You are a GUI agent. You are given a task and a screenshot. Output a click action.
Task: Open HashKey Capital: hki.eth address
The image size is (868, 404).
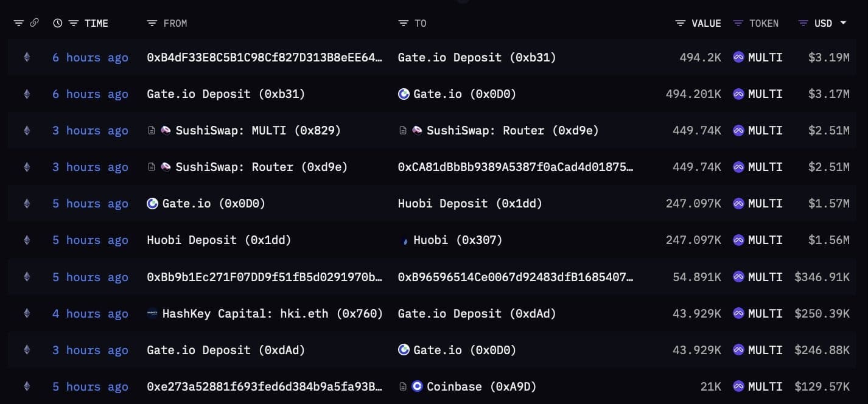272,313
